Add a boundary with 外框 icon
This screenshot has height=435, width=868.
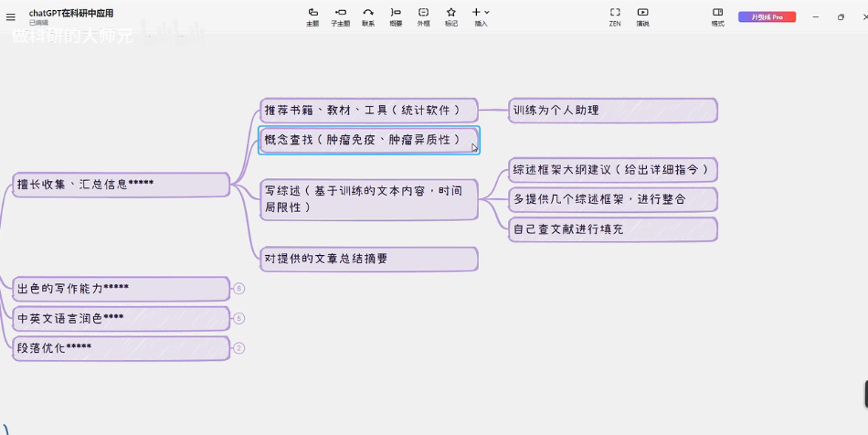point(423,16)
